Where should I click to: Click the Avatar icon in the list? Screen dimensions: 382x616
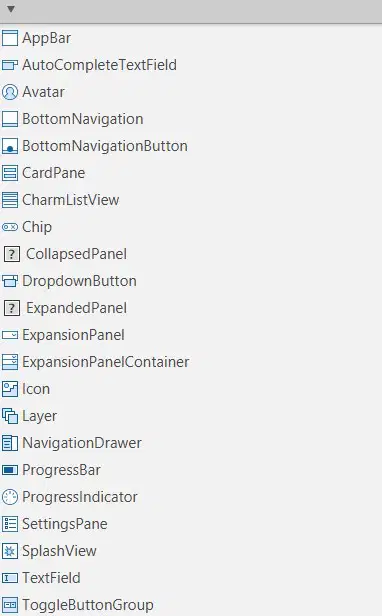10,92
